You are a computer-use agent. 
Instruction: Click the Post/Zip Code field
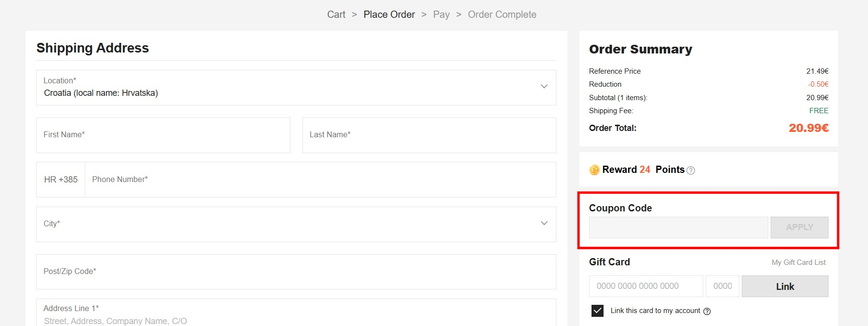[296, 272]
